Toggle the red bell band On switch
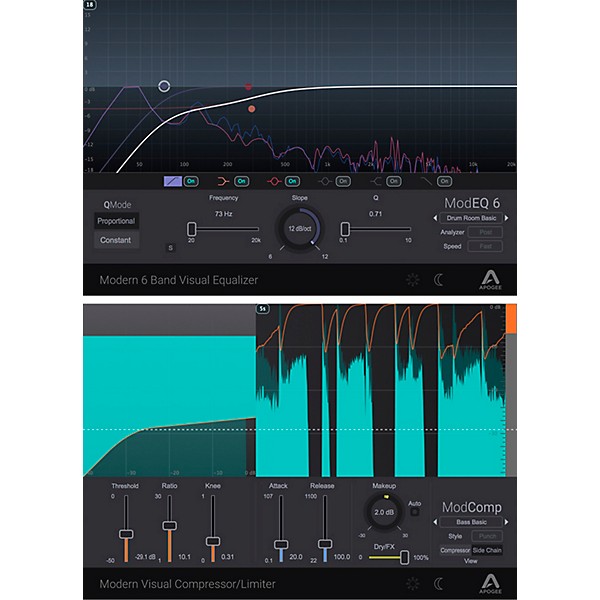 [x=292, y=181]
